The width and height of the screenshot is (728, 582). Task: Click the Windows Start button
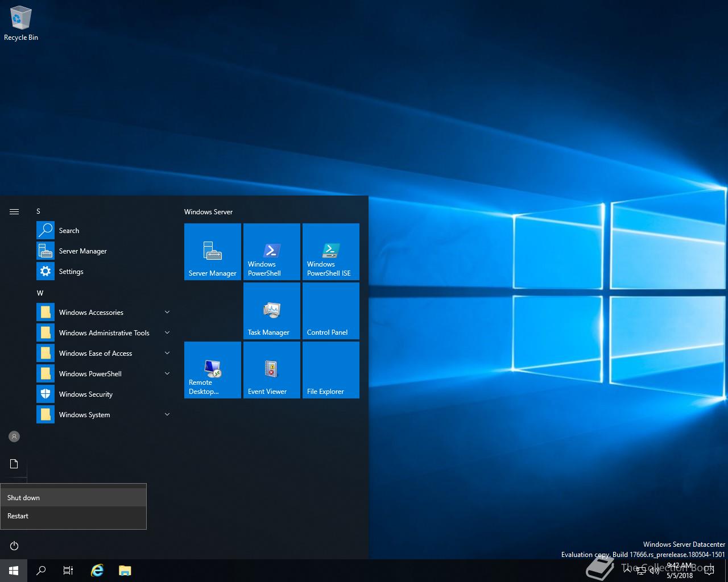pos(14,571)
